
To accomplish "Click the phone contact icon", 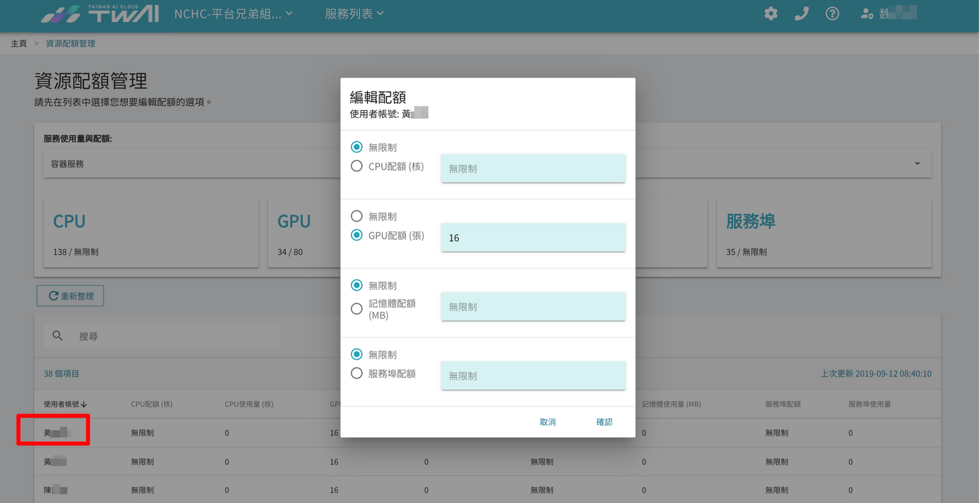I will [802, 13].
